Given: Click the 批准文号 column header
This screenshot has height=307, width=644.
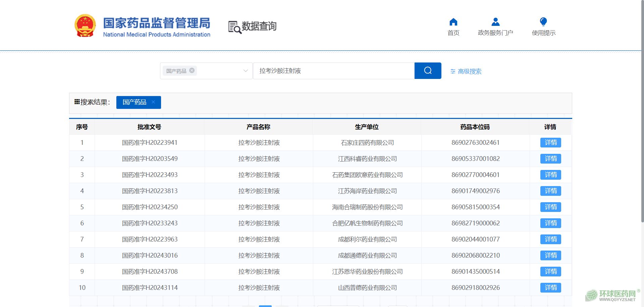Looking at the screenshot, I should (149, 127).
